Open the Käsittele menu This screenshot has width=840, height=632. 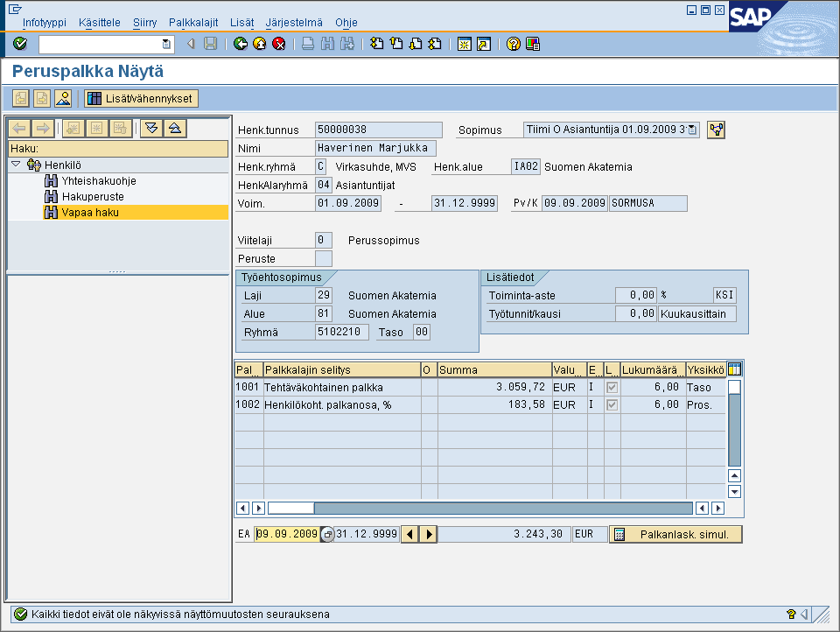(x=100, y=23)
